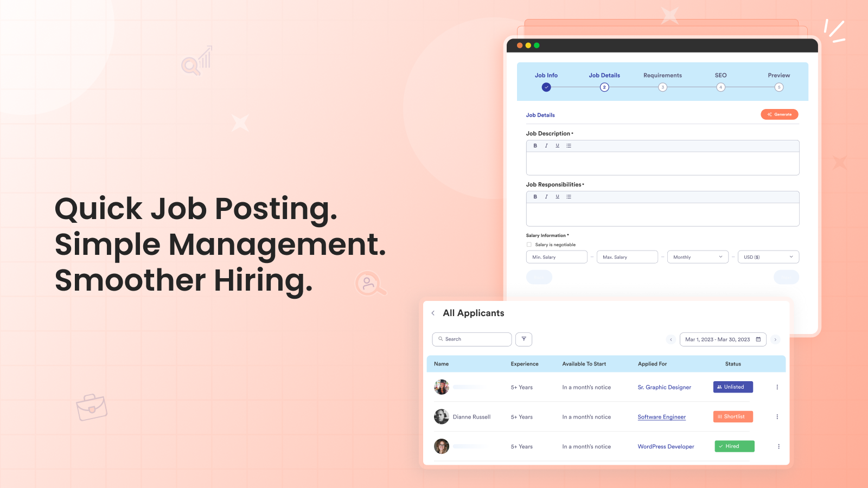Screen dimensions: 868x488
Task: Click list icon in Job Description toolbar
Action: (569, 146)
